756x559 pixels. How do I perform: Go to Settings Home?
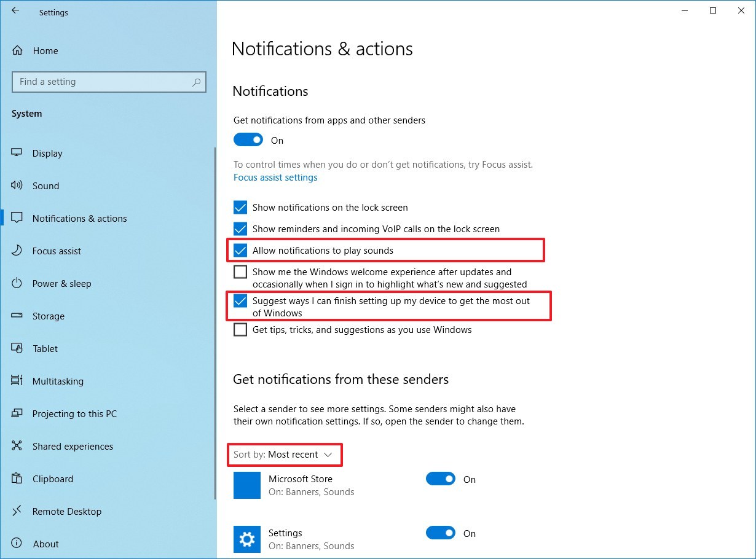click(45, 51)
